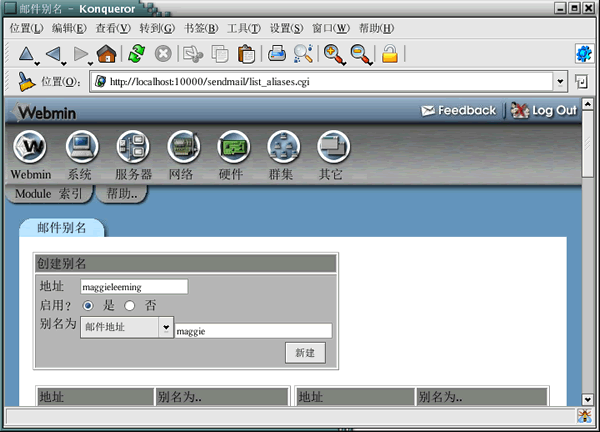Open the 编辑(E) menu
This screenshot has height=432, width=600.
point(69,28)
